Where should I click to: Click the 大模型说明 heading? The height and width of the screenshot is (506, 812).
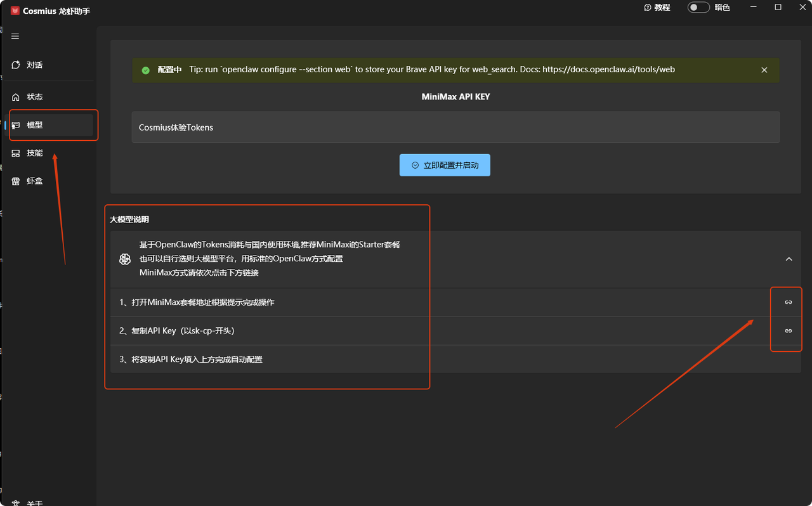[129, 219]
